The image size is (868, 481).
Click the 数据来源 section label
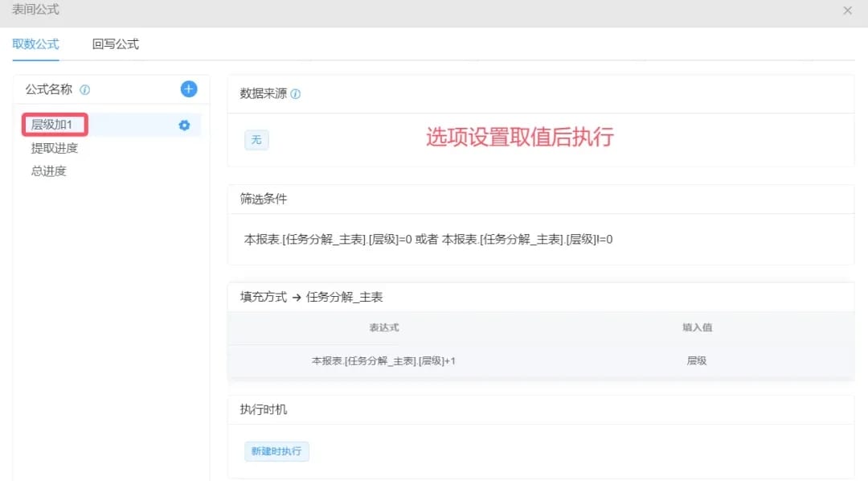click(x=264, y=93)
